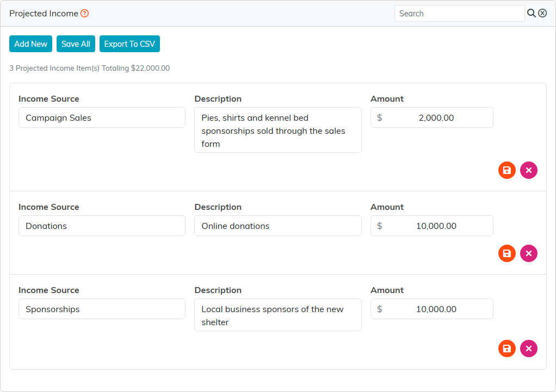Click Save All button
556x392 pixels.
point(76,43)
